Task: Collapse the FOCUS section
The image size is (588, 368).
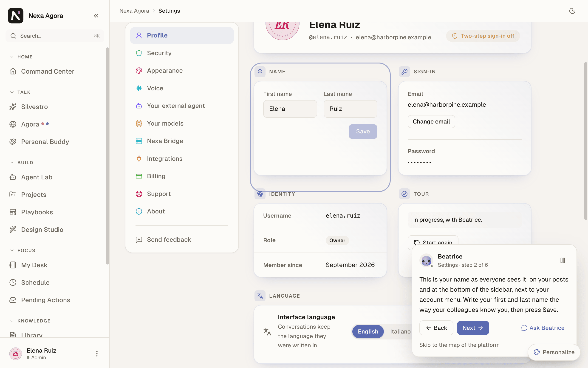Action: tap(23, 250)
